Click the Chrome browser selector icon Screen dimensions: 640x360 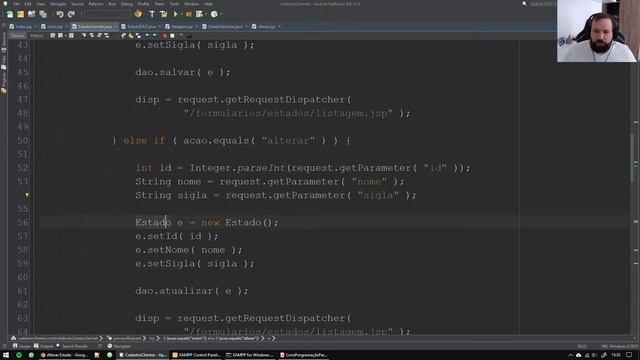tap(138, 14)
